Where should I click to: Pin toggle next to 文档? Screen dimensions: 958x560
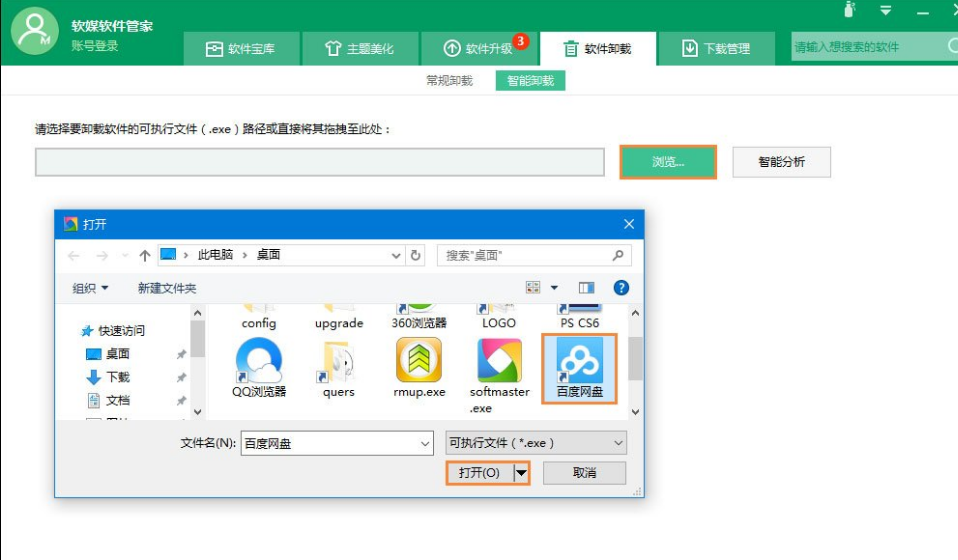click(181, 401)
